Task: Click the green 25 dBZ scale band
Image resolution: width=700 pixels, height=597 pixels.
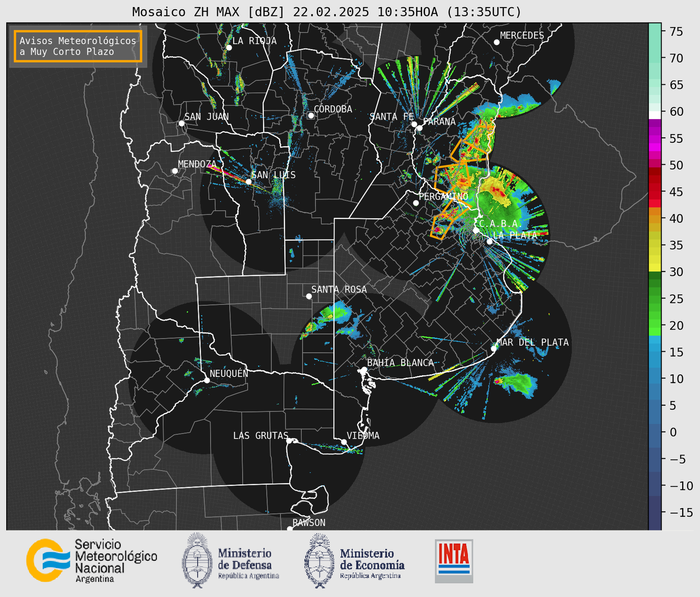Action: 655,299
